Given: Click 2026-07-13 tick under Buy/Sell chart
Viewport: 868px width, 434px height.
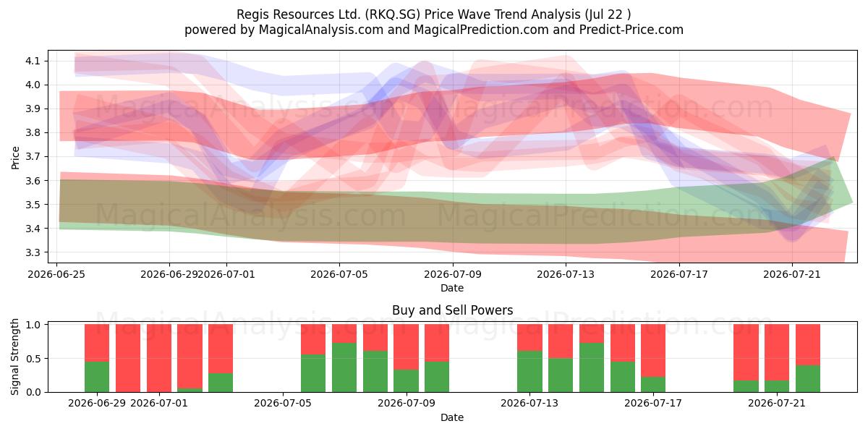Looking at the screenshot, I should (x=530, y=404).
